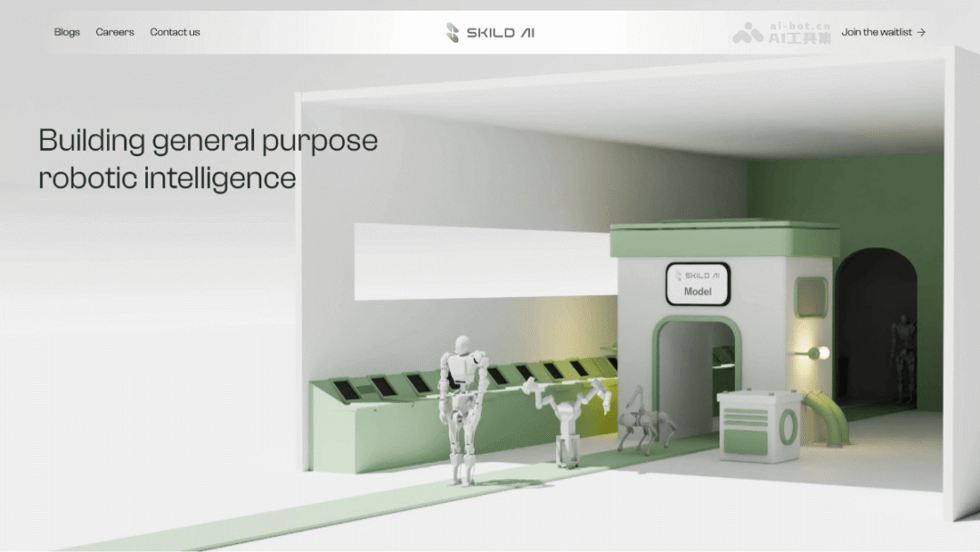Viewport: 980px width, 552px height.
Task: Click the white and green machine box
Action: point(758,424)
